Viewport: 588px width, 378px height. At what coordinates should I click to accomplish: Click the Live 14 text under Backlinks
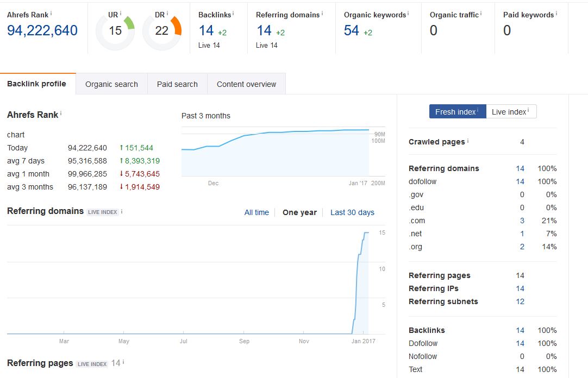pyautogui.click(x=209, y=45)
